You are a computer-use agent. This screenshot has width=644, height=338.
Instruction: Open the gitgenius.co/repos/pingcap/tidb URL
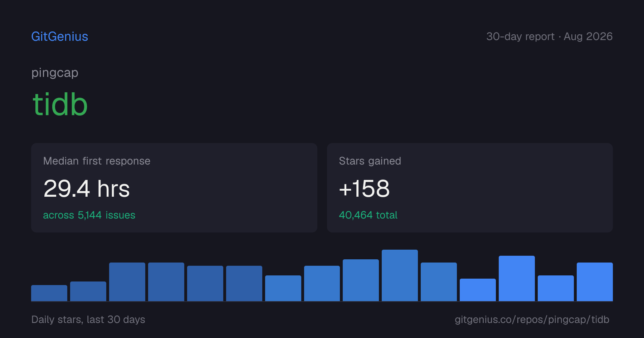[x=532, y=319]
